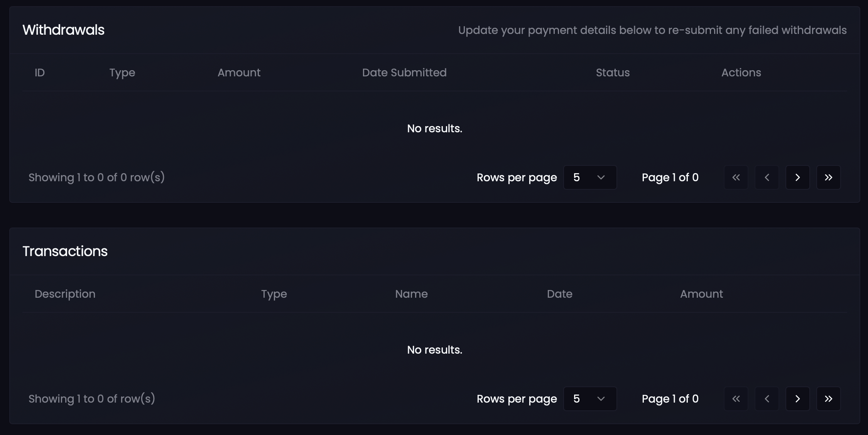Click the Transactions Description column header
Viewport: 868px width, 435px height.
click(x=65, y=294)
